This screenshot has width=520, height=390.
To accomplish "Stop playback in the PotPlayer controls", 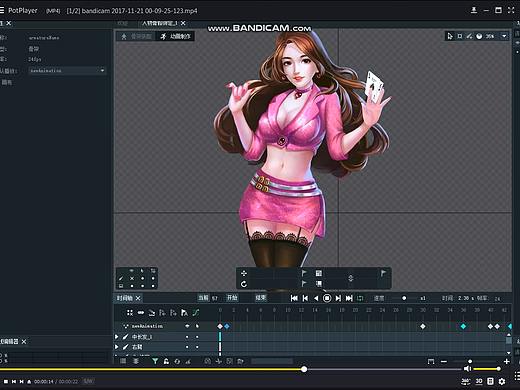I will click(x=6, y=381).
